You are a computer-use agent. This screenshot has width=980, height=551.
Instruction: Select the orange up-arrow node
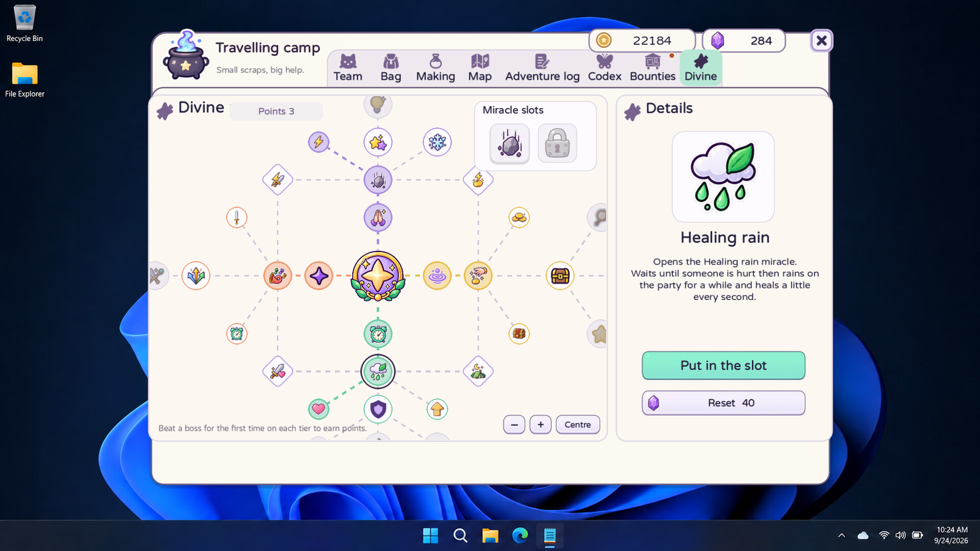[437, 409]
